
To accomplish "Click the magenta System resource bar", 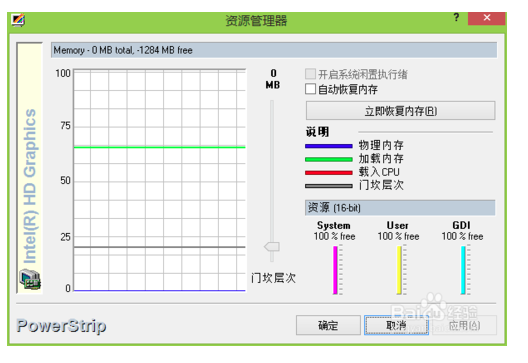I will coord(335,270).
